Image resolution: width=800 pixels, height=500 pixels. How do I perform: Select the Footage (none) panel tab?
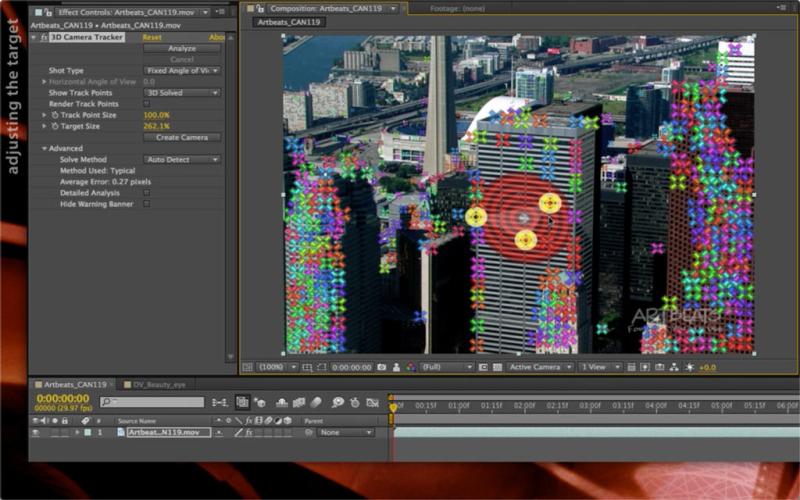(457, 9)
